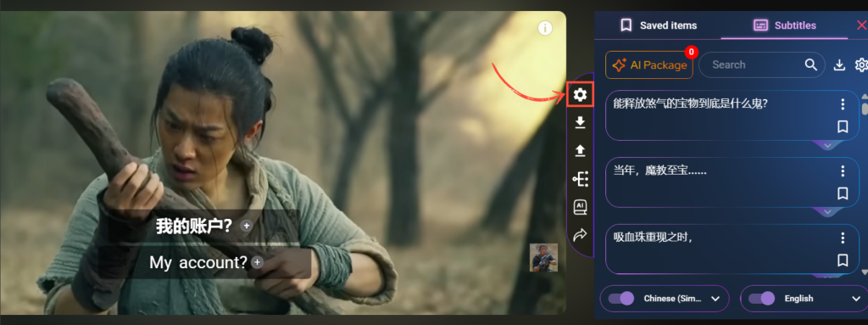The height and width of the screenshot is (325, 868).
Task: Open the Chinese (Simplified) language dropdown
Action: [715, 299]
